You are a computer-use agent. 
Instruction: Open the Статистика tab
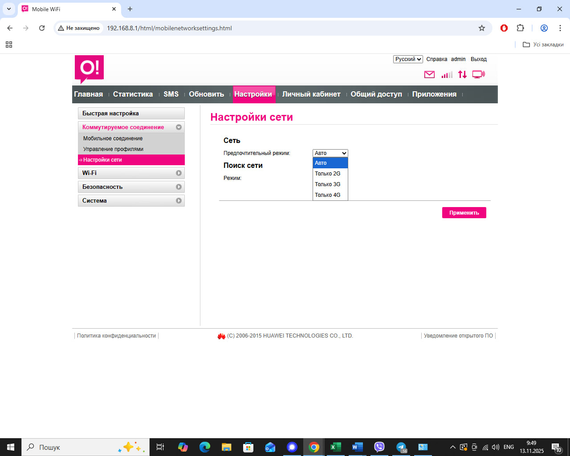[x=133, y=94]
